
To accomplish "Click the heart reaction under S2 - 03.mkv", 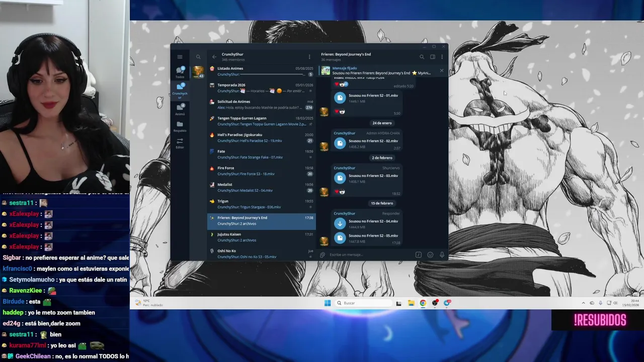I will click(x=337, y=192).
